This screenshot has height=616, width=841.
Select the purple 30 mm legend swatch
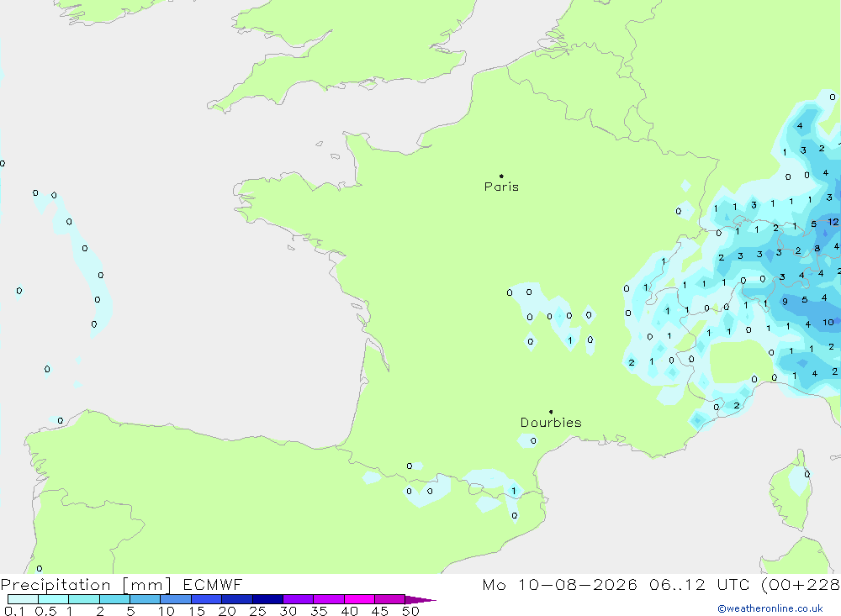298,599
